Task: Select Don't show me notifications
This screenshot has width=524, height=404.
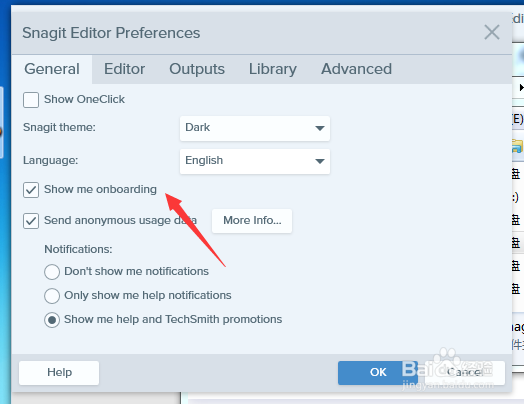Action: pyautogui.click(x=52, y=272)
